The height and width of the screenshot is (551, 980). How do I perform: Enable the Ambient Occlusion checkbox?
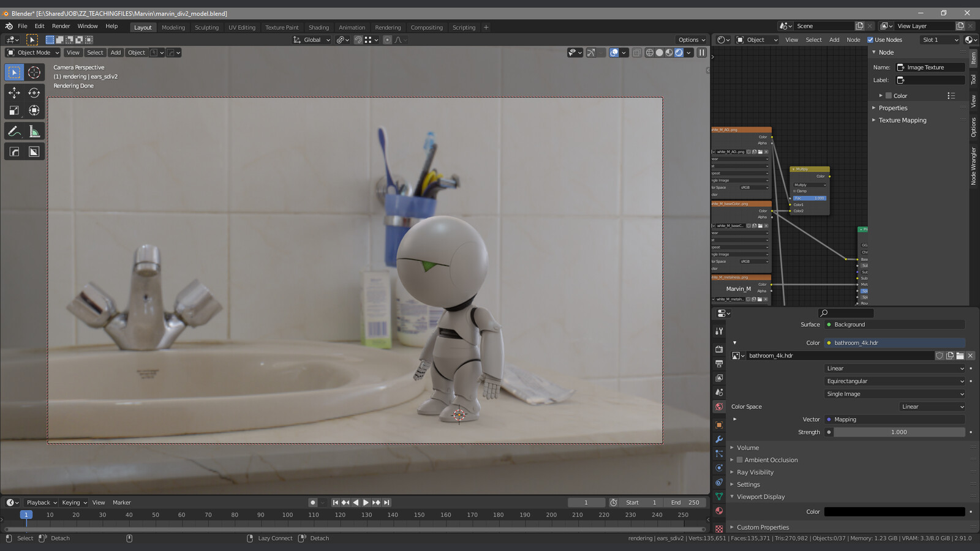[x=740, y=460]
